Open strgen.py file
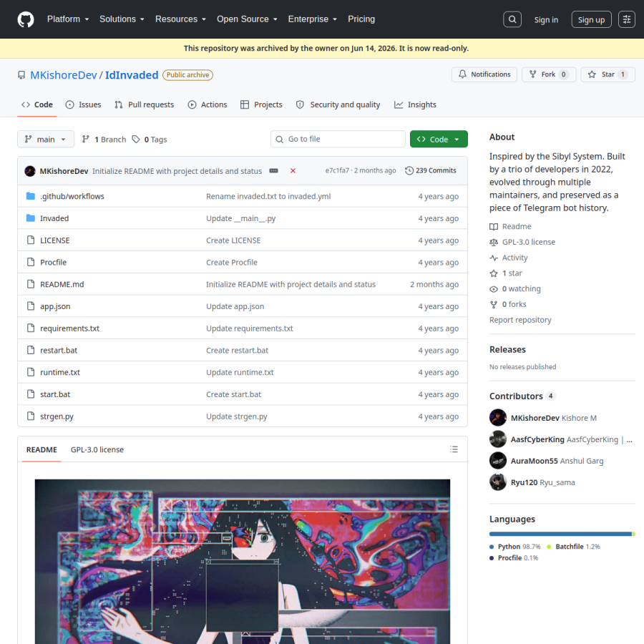The height and width of the screenshot is (644, 644). tap(57, 416)
